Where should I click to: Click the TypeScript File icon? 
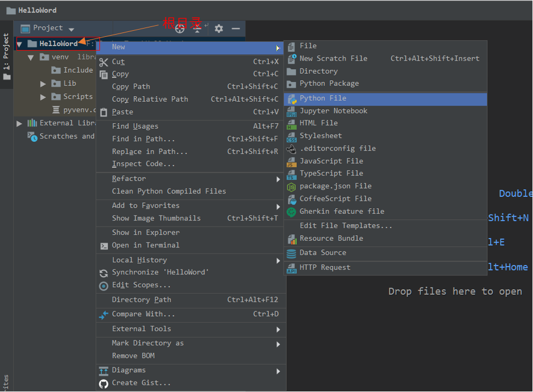292,174
